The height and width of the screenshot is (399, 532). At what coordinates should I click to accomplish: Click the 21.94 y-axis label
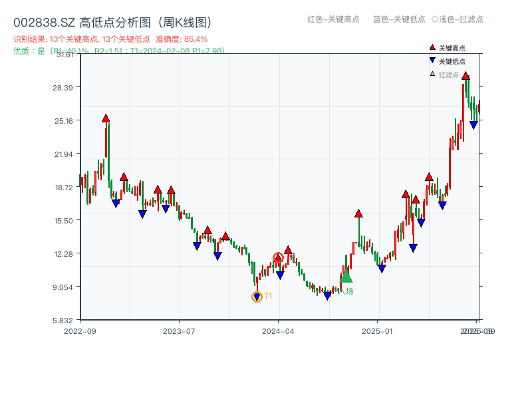(x=63, y=154)
